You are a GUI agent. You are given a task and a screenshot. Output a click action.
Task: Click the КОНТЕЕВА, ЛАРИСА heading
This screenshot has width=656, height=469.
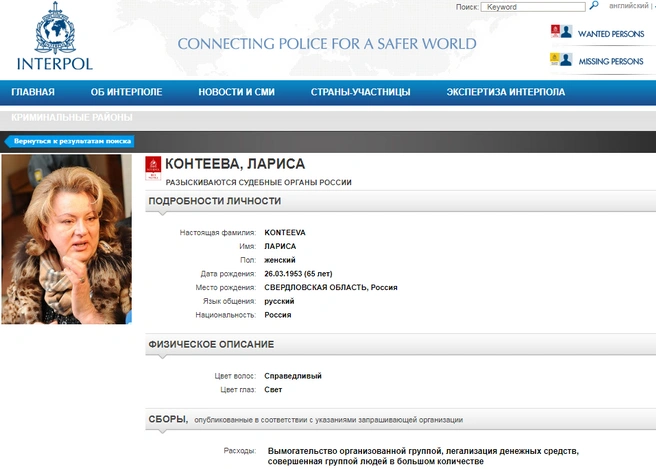point(235,164)
